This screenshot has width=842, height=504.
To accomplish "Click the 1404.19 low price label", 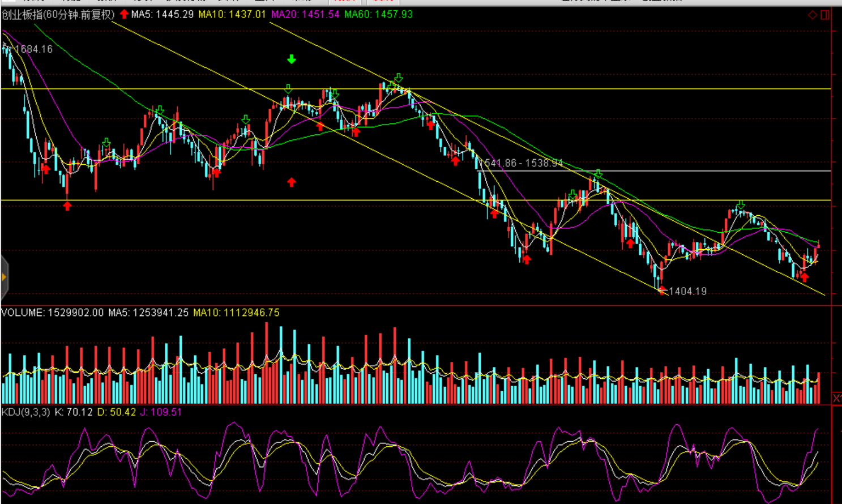I will click(x=687, y=291).
